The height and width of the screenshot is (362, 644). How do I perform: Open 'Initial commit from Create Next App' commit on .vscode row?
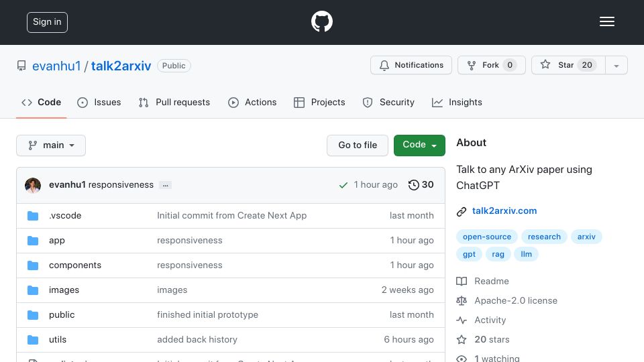[231, 215]
